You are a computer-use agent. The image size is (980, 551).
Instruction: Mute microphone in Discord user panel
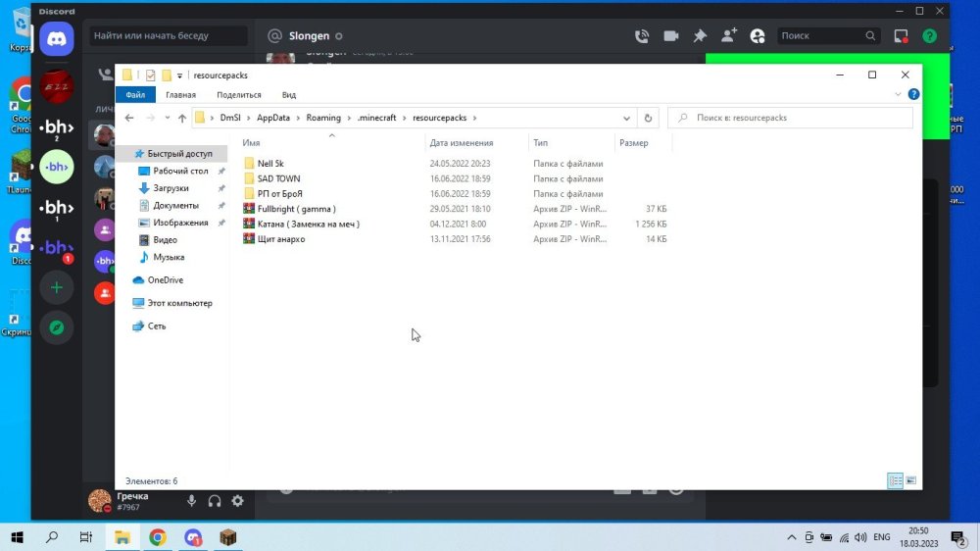point(191,501)
